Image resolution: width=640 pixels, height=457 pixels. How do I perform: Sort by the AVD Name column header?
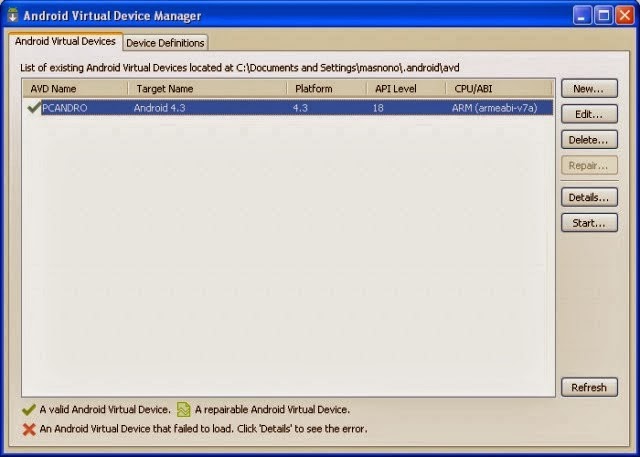76,89
